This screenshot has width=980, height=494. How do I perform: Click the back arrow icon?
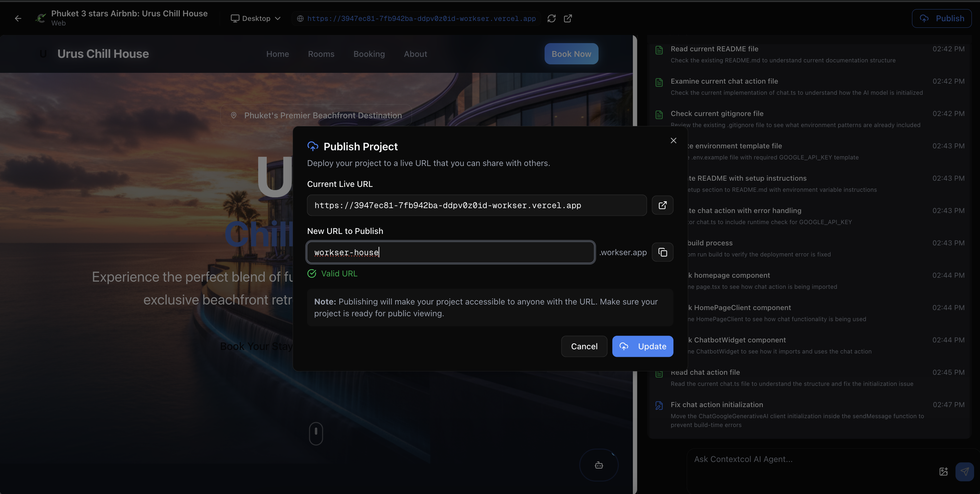pos(18,18)
